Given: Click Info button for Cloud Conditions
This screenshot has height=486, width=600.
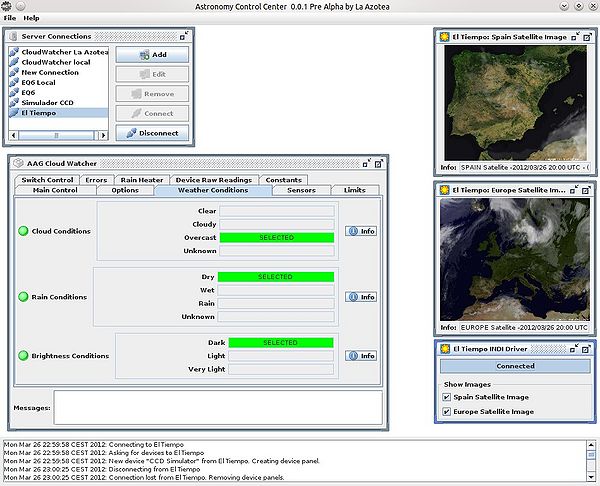Looking at the screenshot, I should pos(361,231).
